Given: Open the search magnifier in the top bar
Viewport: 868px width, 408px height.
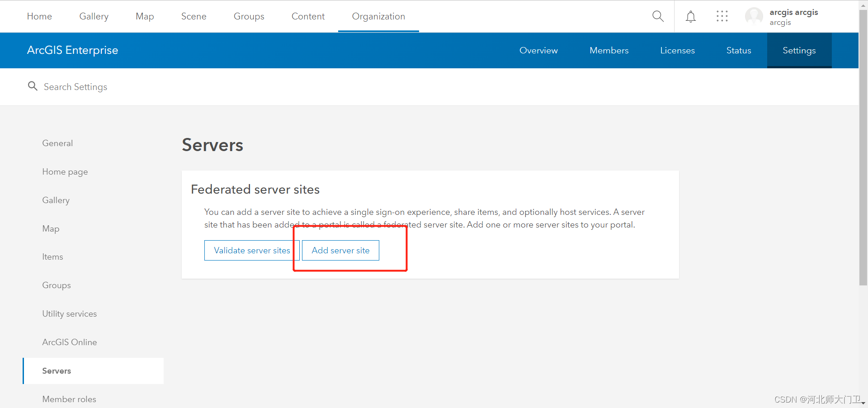Looking at the screenshot, I should point(658,16).
